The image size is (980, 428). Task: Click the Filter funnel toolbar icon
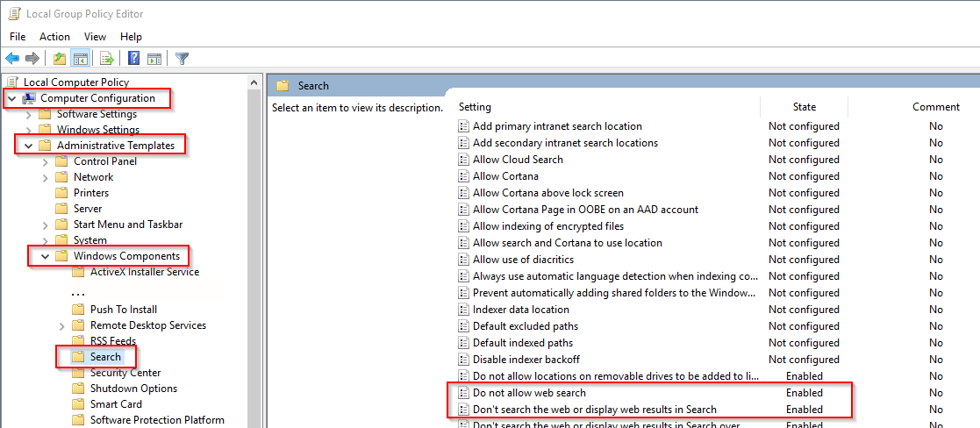182,59
